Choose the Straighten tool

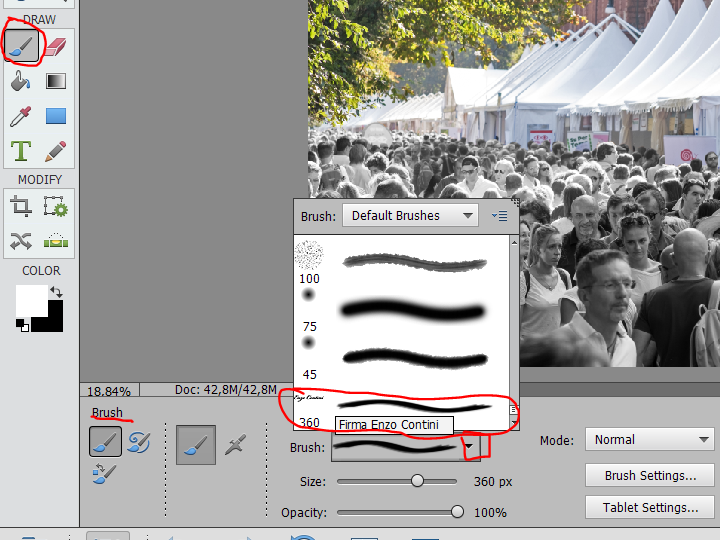[55, 241]
